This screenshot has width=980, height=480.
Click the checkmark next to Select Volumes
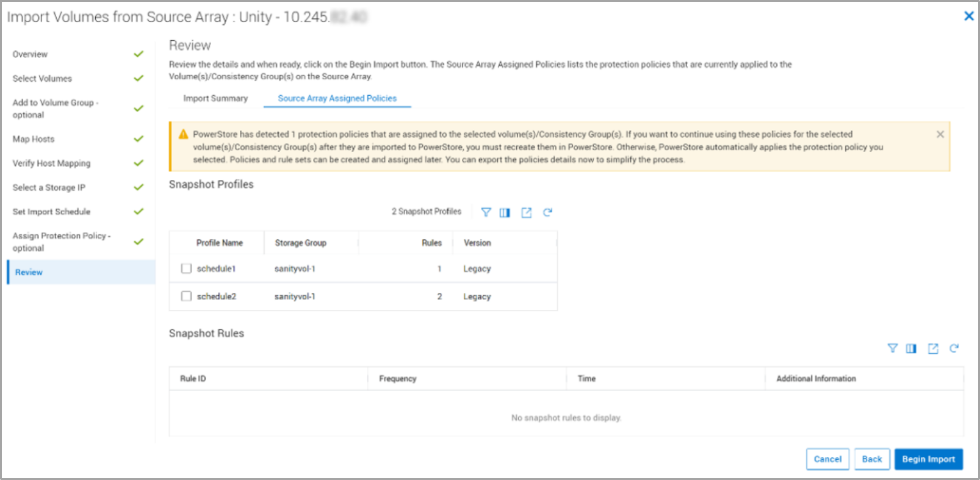click(x=139, y=78)
